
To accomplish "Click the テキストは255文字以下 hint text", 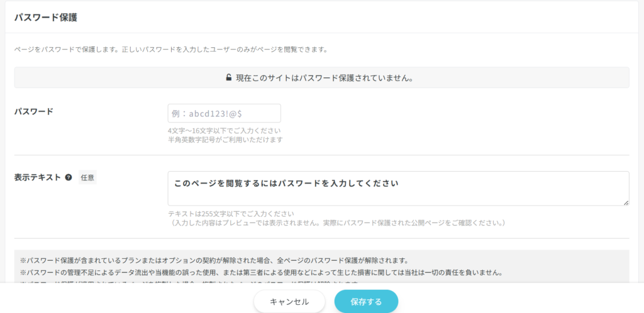I will 231,214.
